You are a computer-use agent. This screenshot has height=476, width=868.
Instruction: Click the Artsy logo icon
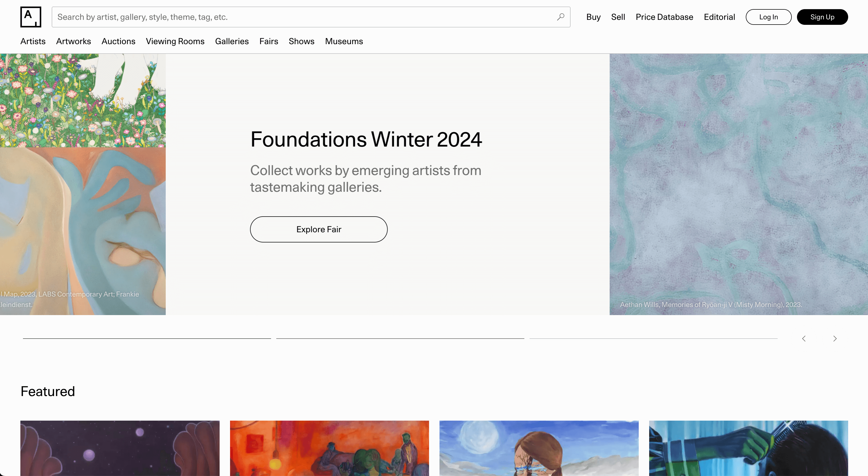click(x=31, y=17)
